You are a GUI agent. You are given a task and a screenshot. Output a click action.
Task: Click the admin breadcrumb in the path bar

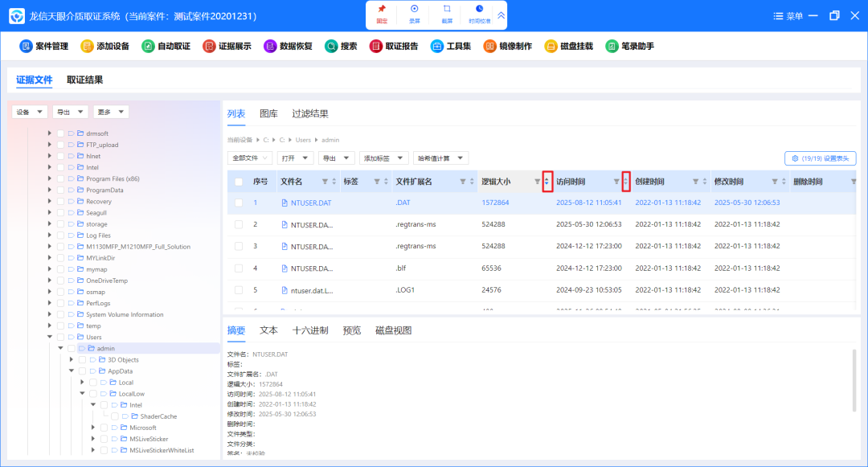coord(330,140)
